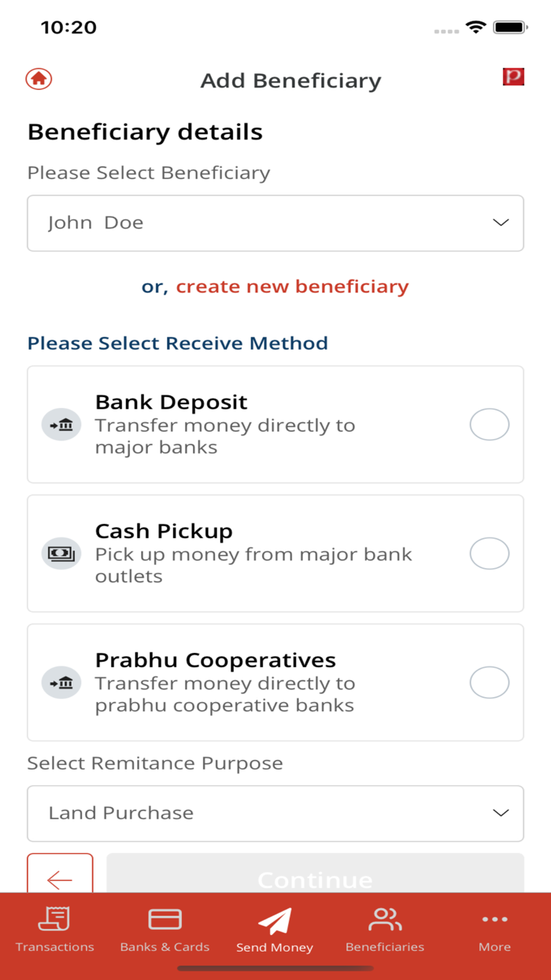
Task: Open the Prabhu logo in top right
Action: click(x=513, y=78)
